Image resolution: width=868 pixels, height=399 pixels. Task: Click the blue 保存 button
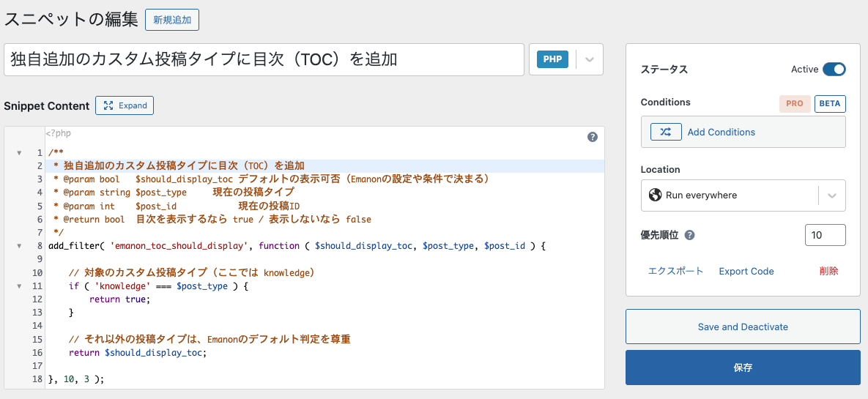pos(743,368)
